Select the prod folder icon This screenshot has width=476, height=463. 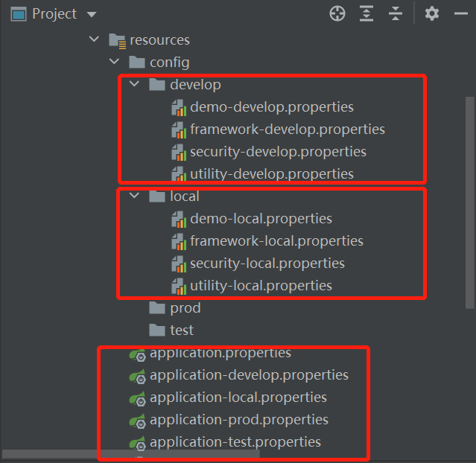coord(157,308)
